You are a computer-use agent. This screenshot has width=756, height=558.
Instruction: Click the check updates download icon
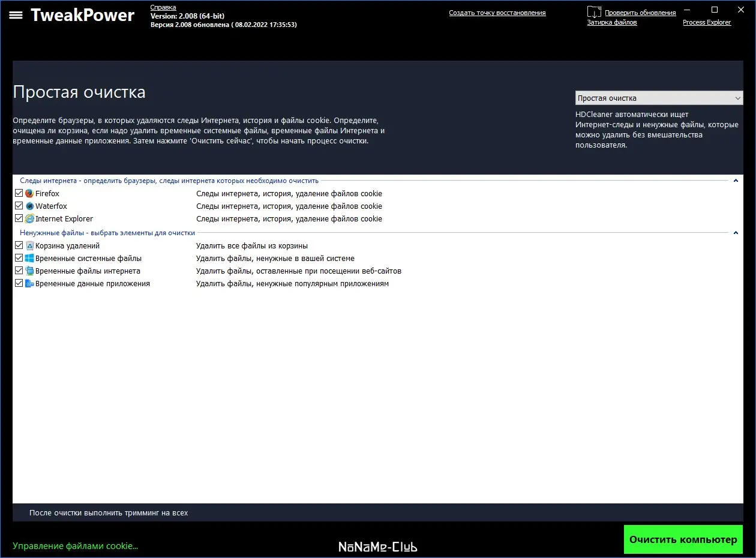click(594, 12)
